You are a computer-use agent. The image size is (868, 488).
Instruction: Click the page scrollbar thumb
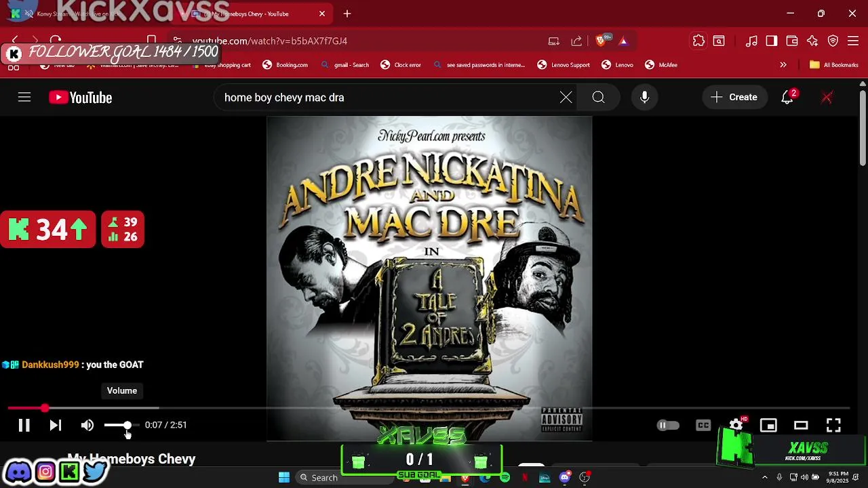(863, 127)
